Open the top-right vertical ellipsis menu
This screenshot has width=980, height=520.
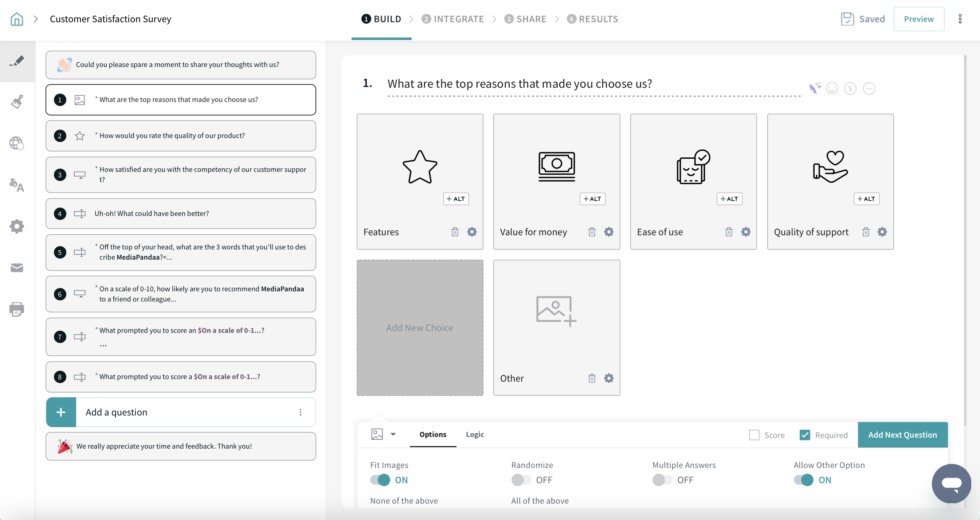tap(960, 19)
